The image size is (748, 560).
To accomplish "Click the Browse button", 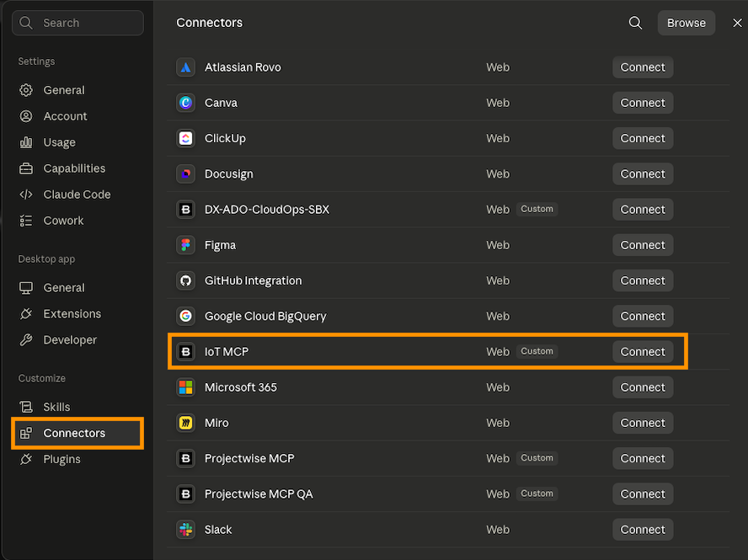I will [x=686, y=23].
